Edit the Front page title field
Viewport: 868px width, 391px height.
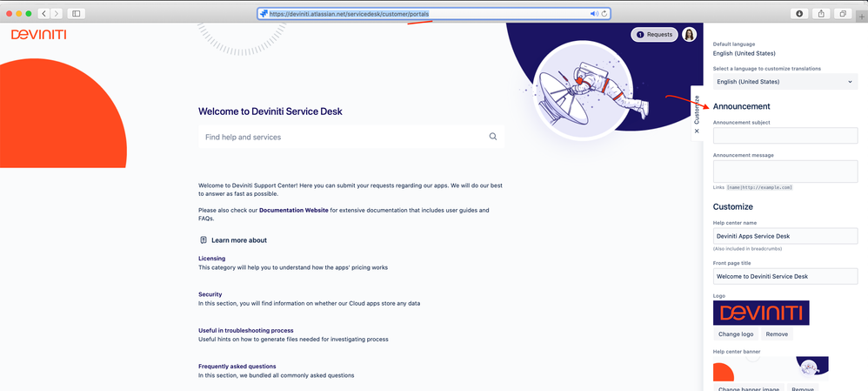(x=785, y=276)
